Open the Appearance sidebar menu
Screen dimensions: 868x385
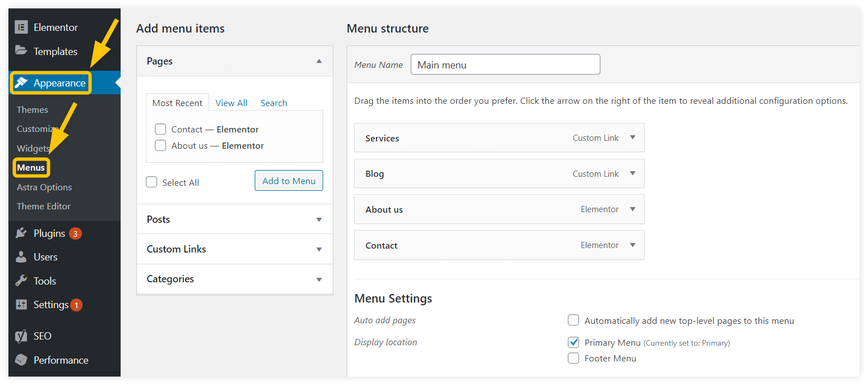65,83
